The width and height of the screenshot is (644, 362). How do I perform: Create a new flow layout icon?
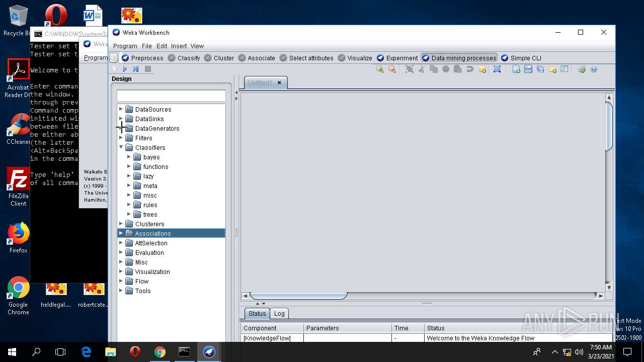(x=516, y=69)
